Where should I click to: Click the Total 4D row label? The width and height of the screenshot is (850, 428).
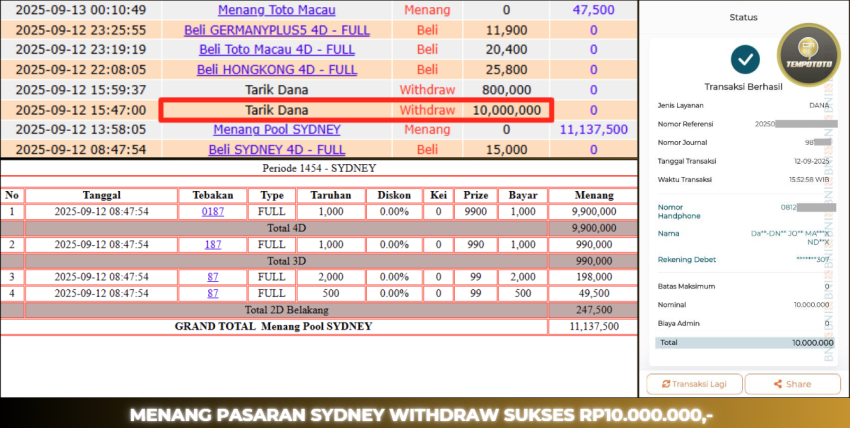click(x=286, y=228)
